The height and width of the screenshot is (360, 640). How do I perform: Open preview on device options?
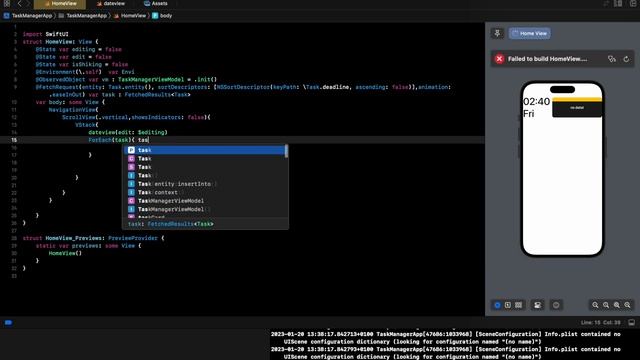[556, 305]
